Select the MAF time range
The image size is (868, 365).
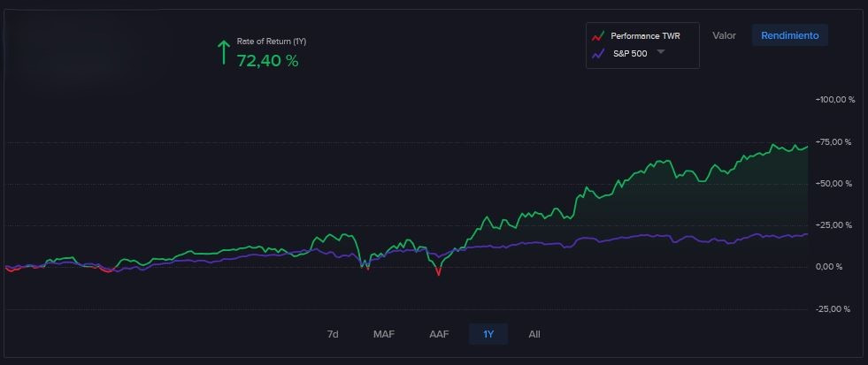pyautogui.click(x=384, y=334)
